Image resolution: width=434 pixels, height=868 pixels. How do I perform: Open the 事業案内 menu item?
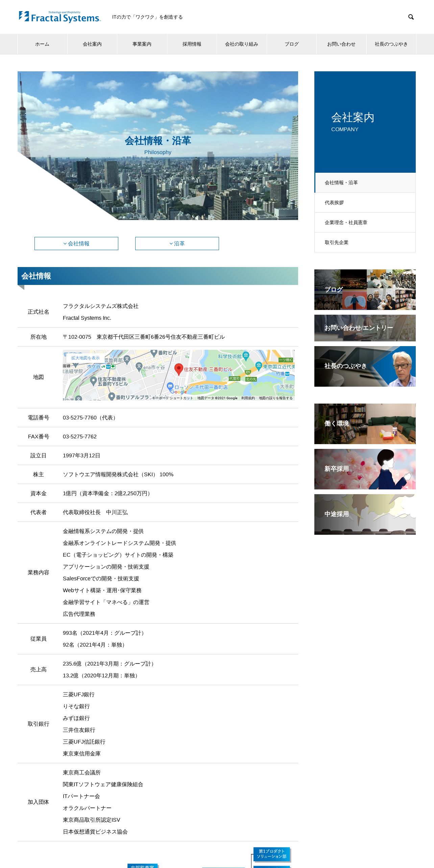coord(142,44)
